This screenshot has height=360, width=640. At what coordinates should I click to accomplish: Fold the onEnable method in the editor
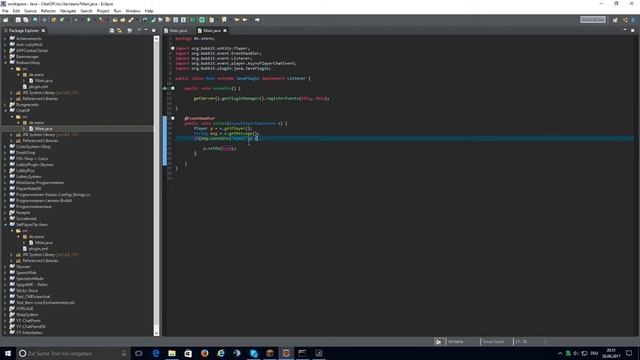173,88
